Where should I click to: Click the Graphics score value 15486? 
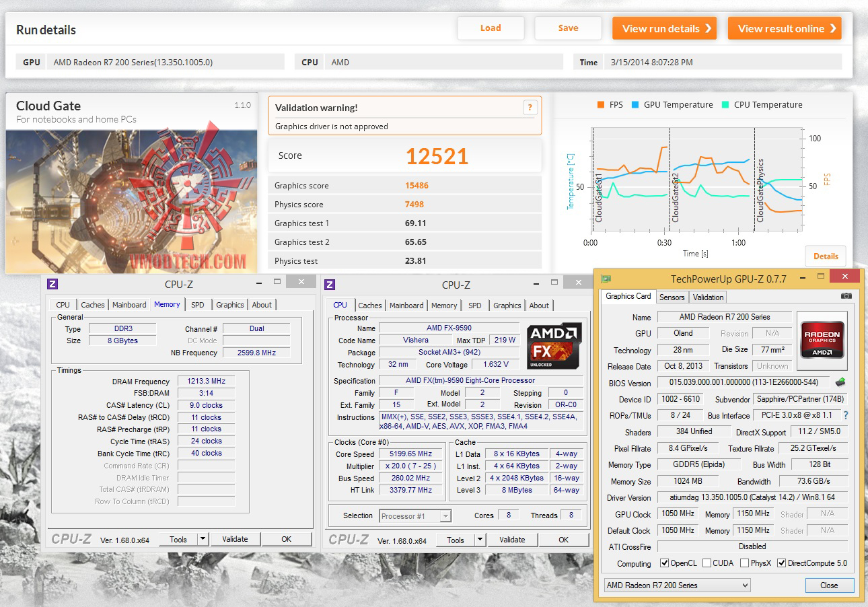click(x=417, y=186)
